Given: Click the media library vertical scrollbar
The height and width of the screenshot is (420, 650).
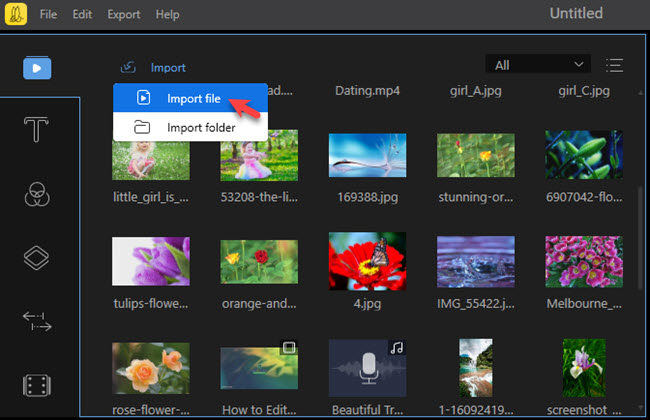Looking at the screenshot, I should point(641,238).
